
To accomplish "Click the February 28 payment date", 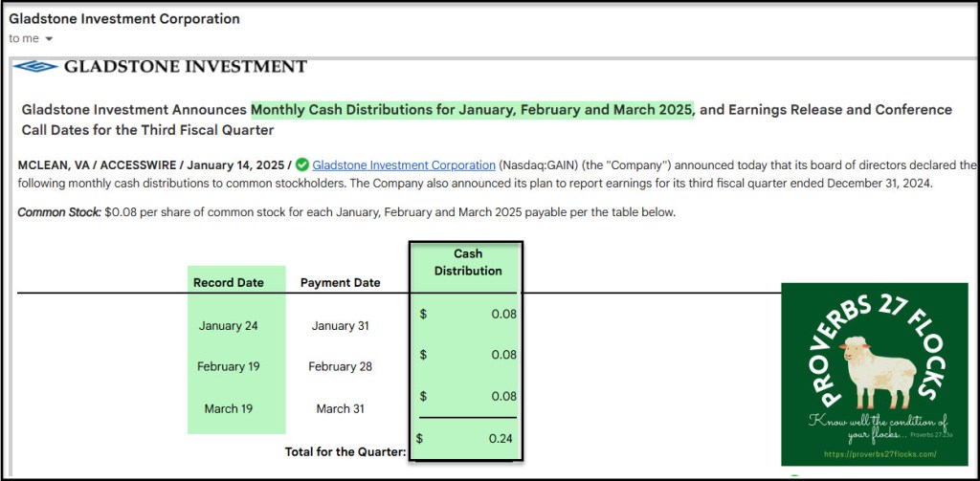I will click(x=340, y=367).
